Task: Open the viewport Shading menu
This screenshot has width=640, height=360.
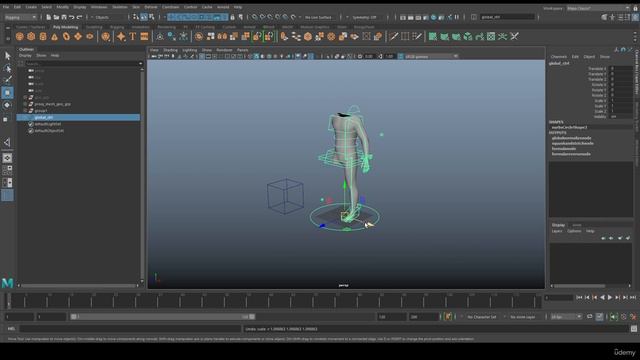Action: tap(171, 50)
